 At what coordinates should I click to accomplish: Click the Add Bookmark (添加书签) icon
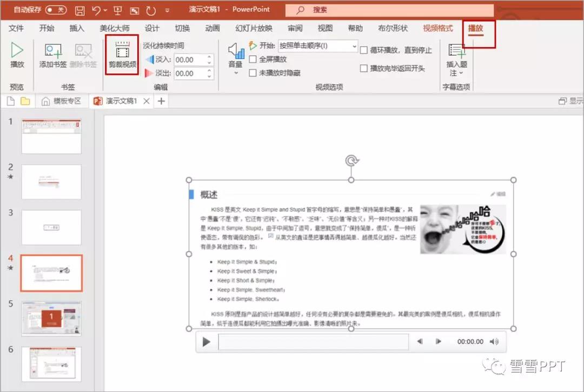pyautogui.click(x=53, y=51)
